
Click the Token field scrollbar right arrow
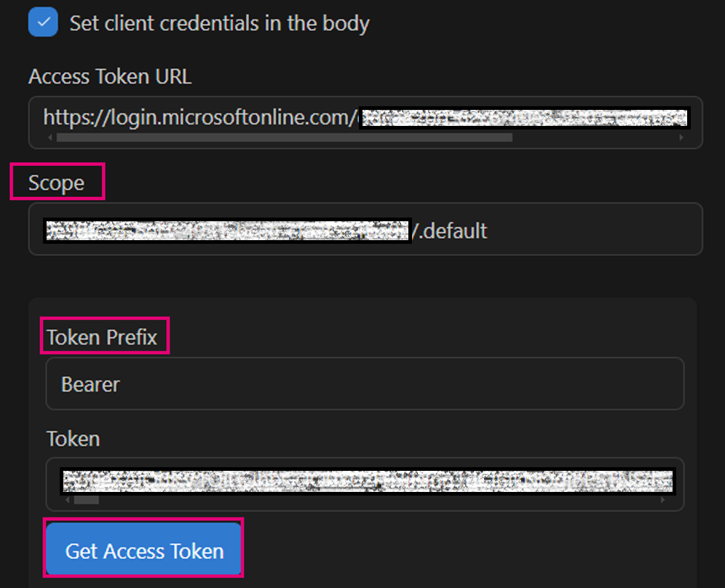[663, 501]
